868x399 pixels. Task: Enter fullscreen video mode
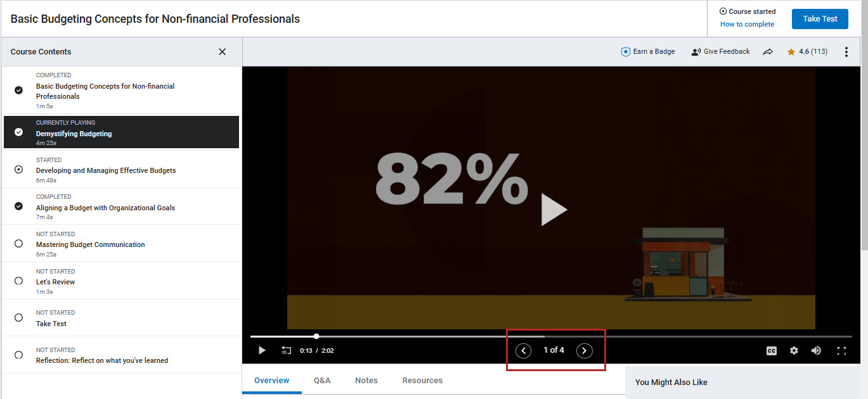coord(841,351)
